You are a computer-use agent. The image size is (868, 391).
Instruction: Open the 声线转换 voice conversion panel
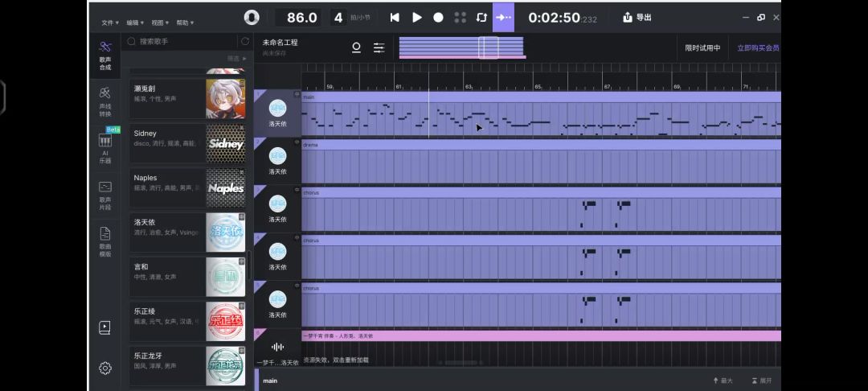coord(105,101)
